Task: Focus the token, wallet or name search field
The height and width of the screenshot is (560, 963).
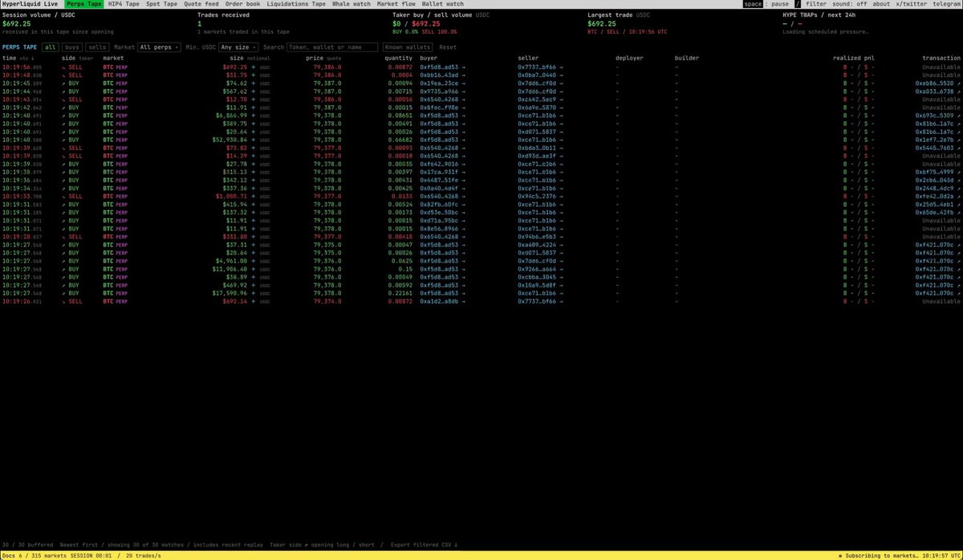Action: 332,47
